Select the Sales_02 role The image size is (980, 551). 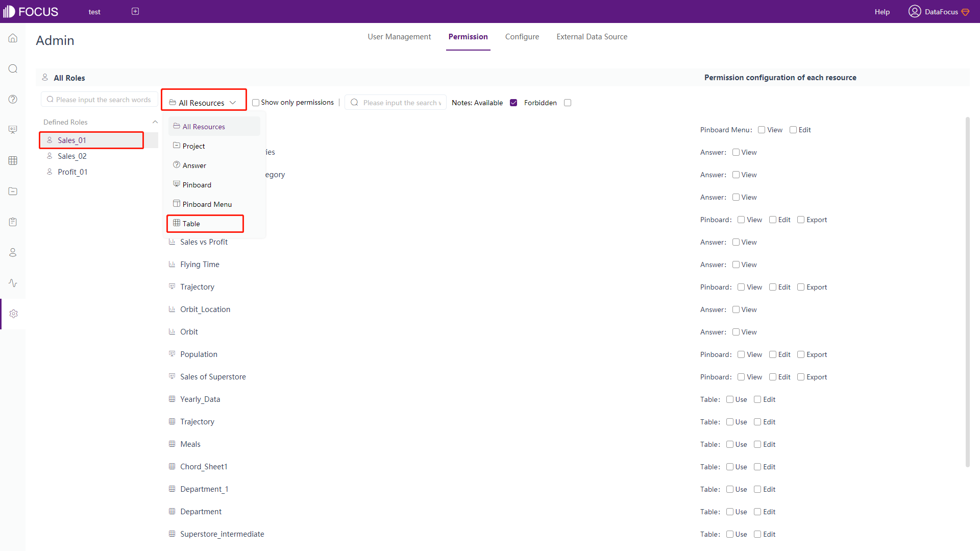point(99,156)
